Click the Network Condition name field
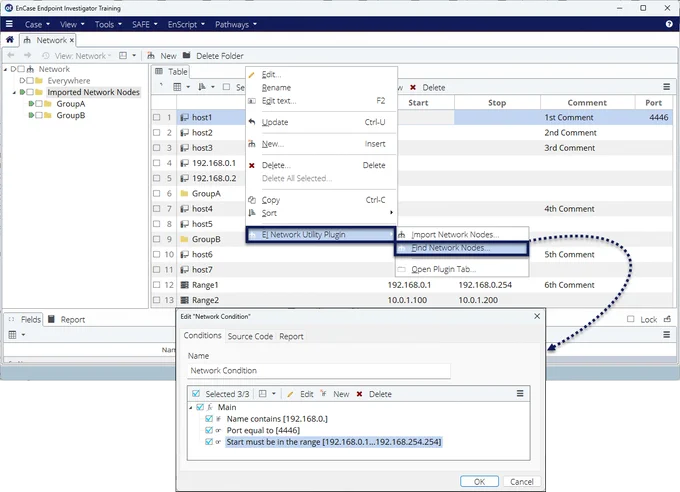The width and height of the screenshot is (680, 492). [319, 371]
